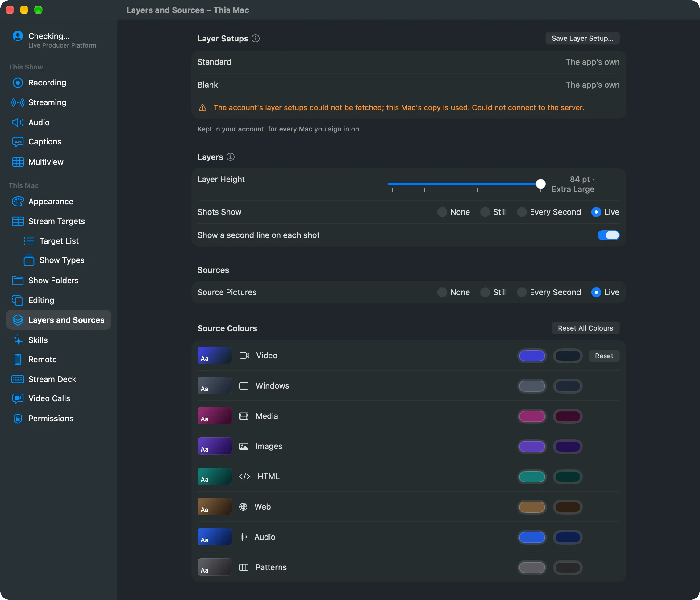Toggle second line on each shot switch
The height and width of the screenshot is (600, 700).
pyautogui.click(x=608, y=235)
